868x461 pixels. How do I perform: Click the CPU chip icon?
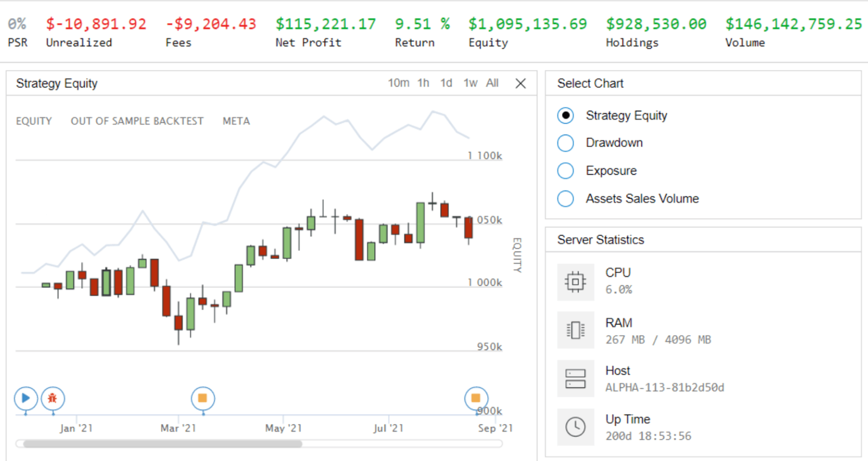[x=576, y=281]
